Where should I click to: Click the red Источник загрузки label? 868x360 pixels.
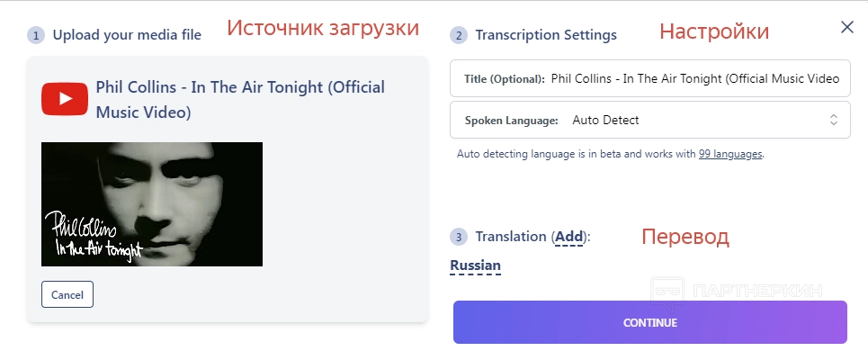(x=323, y=28)
